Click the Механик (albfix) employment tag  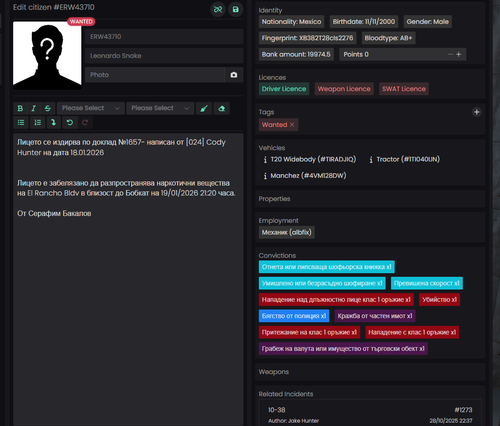tap(287, 232)
